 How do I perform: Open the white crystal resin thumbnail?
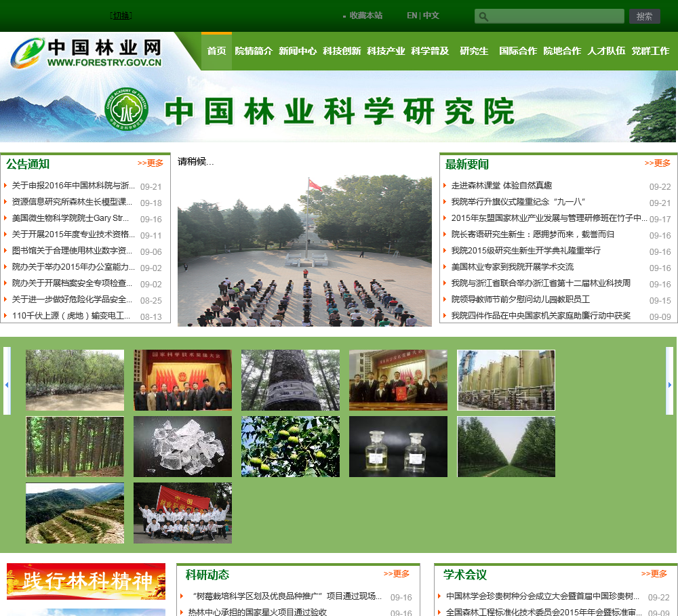182,447
